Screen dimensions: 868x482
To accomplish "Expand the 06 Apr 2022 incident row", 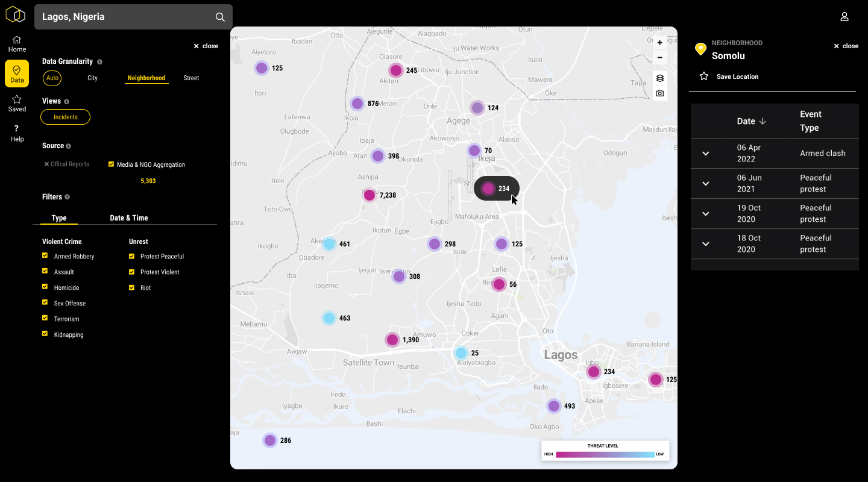I will pos(706,153).
